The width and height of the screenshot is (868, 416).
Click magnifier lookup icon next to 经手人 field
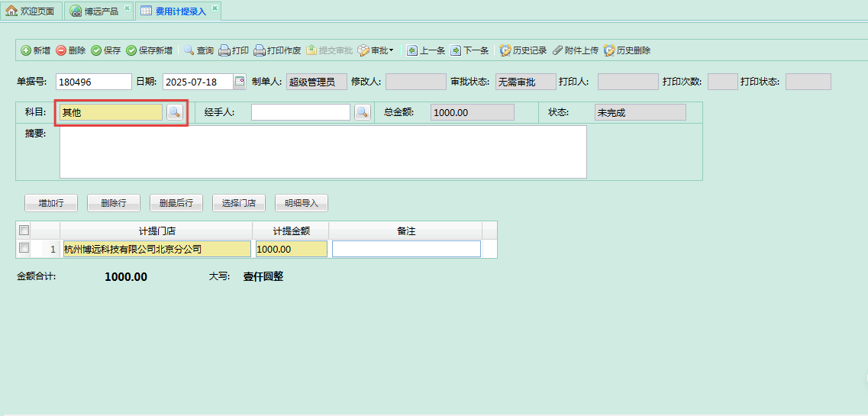point(362,112)
